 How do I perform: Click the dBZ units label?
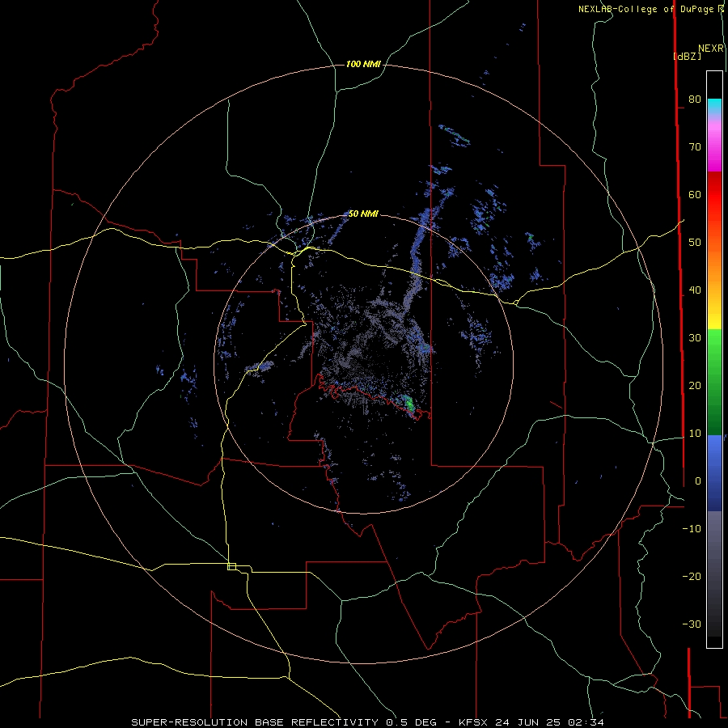[687, 56]
